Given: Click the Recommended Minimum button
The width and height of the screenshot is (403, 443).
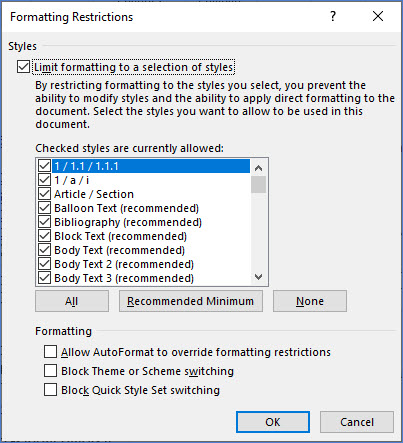Looking at the screenshot, I should coord(191,301).
